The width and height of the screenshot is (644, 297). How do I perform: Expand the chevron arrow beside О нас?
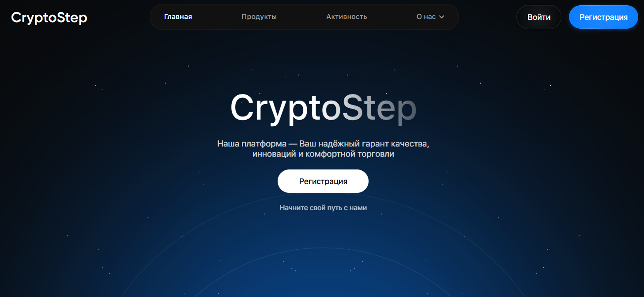tap(441, 17)
